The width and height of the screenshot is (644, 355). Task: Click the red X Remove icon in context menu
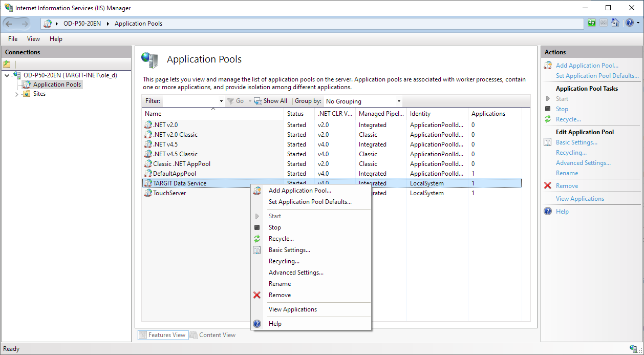coord(257,295)
